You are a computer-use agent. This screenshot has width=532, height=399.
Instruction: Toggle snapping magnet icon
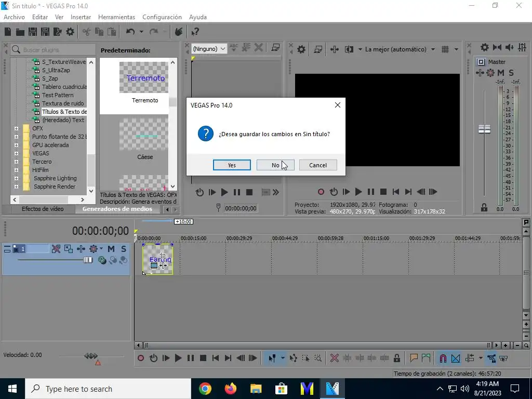tap(443, 358)
